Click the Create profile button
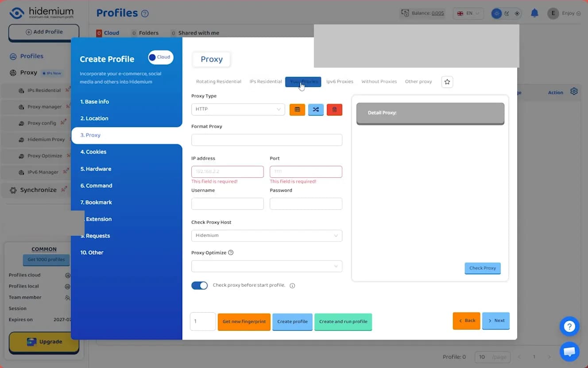The image size is (588, 368). point(292,322)
